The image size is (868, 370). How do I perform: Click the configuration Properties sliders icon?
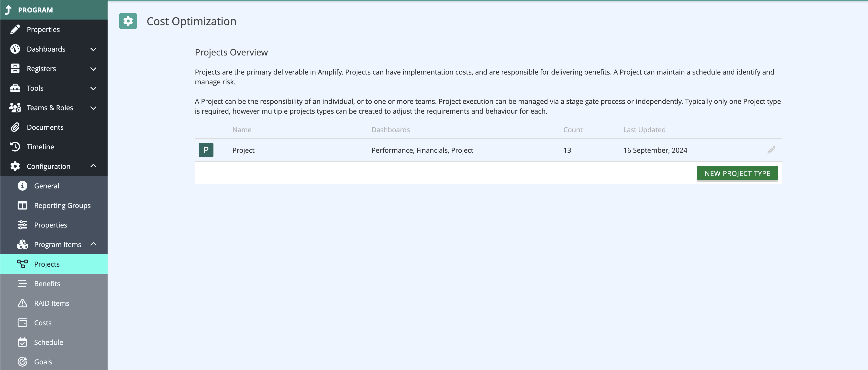pos(22,225)
